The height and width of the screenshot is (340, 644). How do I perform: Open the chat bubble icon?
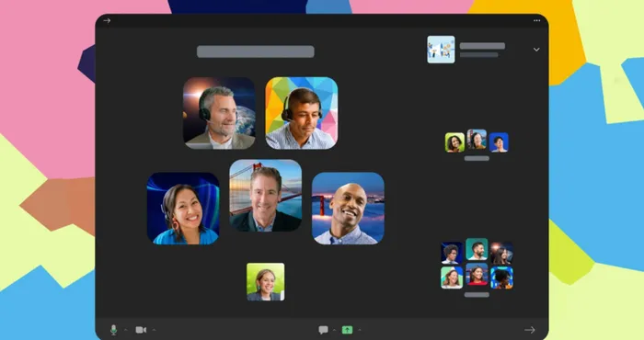tap(323, 330)
